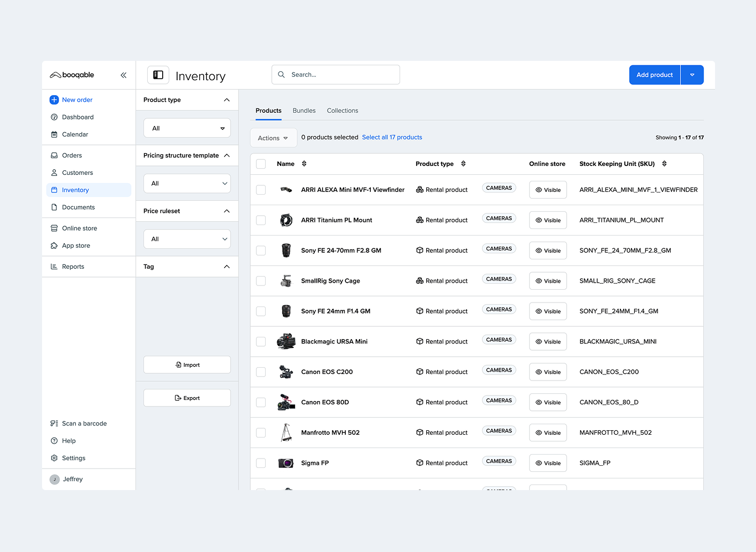The width and height of the screenshot is (756, 552).
Task: Check the checkbox next to ARRI Titanium PL Mount
Action: coord(261,220)
